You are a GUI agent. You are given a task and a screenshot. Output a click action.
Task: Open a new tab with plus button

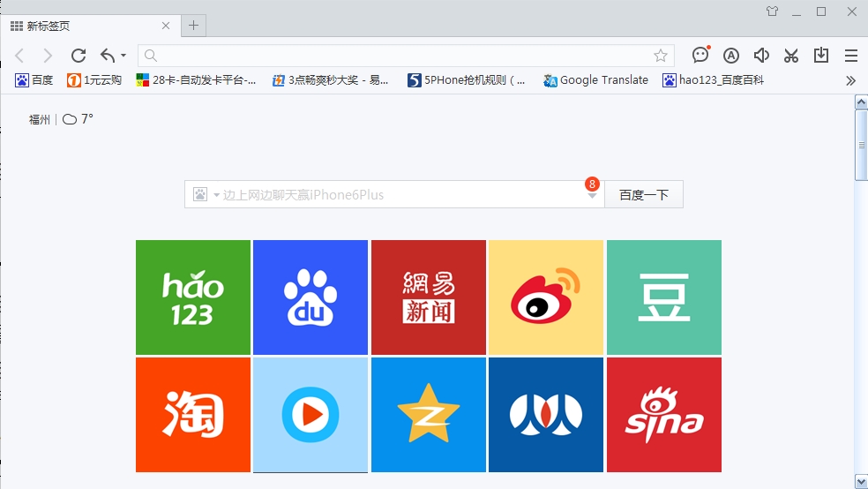[194, 26]
